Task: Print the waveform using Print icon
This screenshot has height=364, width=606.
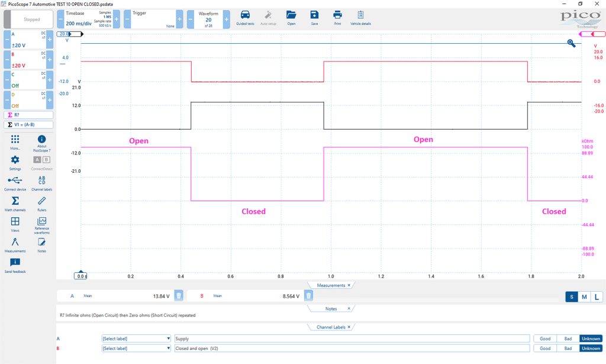Action: click(337, 15)
